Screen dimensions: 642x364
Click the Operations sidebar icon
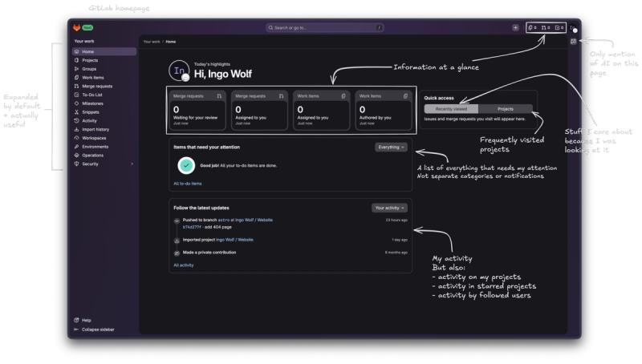click(76, 156)
